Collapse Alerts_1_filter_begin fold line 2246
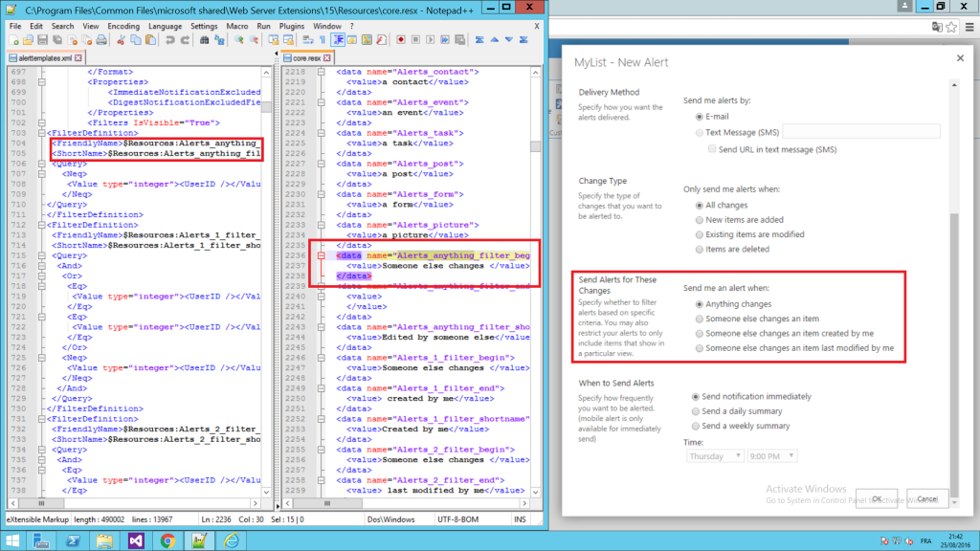Viewport: 980px width, 551px height. tap(322, 358)
